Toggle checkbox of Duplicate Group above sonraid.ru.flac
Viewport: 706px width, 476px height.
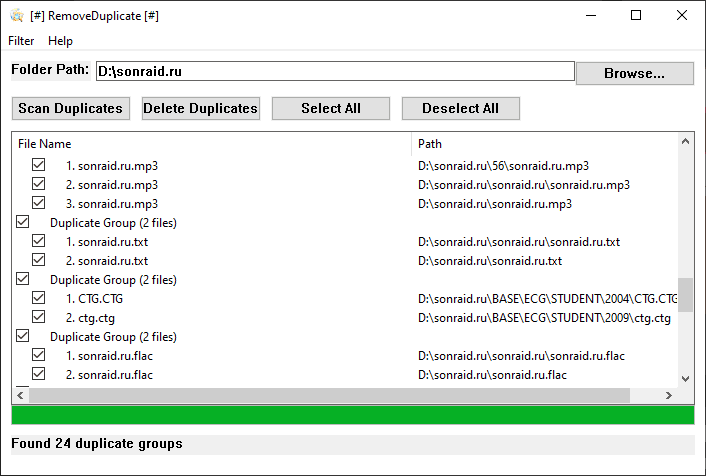point(23,336)
